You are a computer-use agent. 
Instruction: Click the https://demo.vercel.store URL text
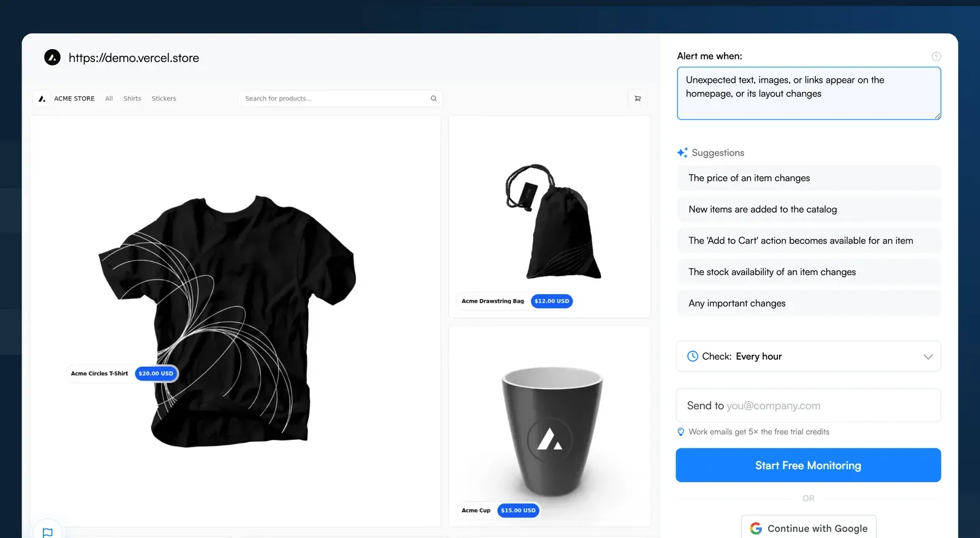tap(134, 58)
